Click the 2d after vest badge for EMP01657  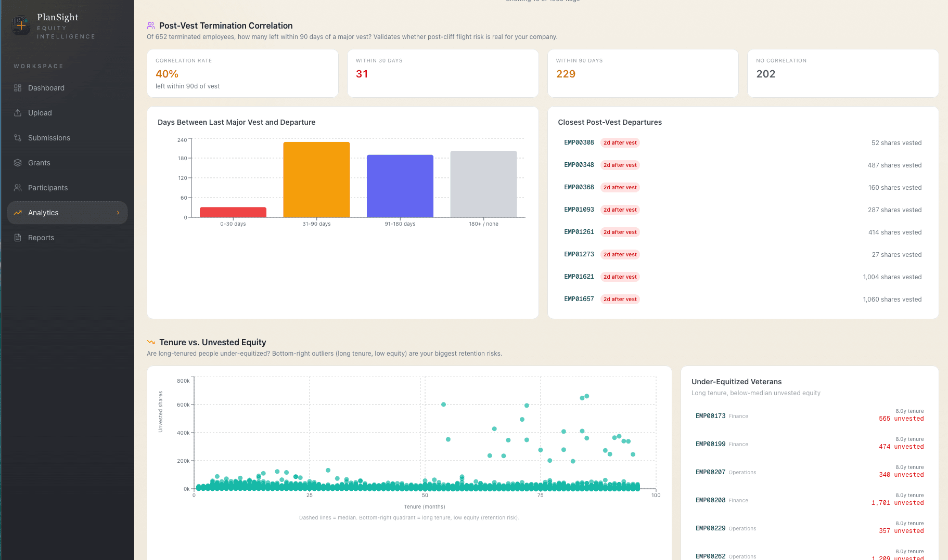pos(620,299)
